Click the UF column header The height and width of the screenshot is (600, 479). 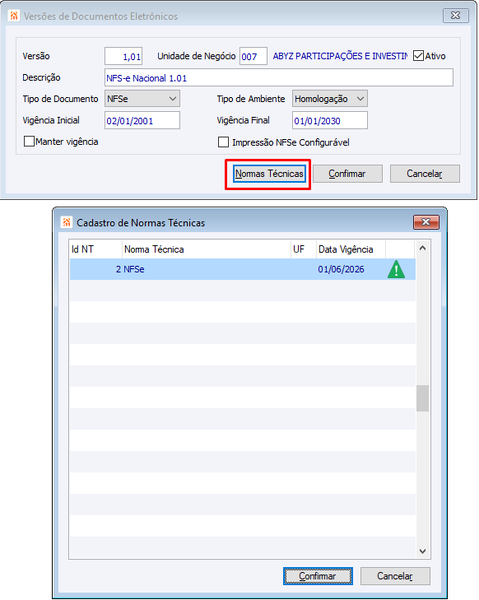pyautogui.click(x=303, y=249)
